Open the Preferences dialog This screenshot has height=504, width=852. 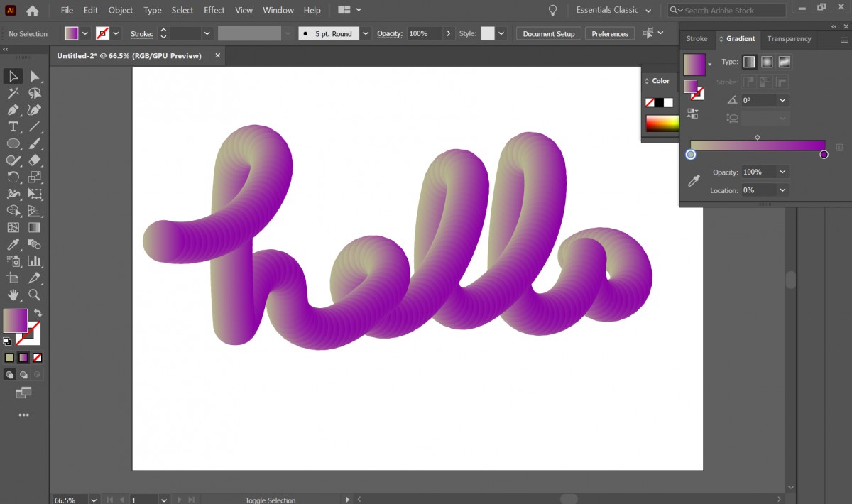pyautogui.click(x=609, y=33)
